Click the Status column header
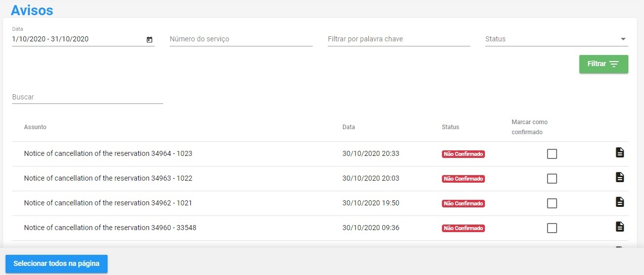 (x=451, y=127)
